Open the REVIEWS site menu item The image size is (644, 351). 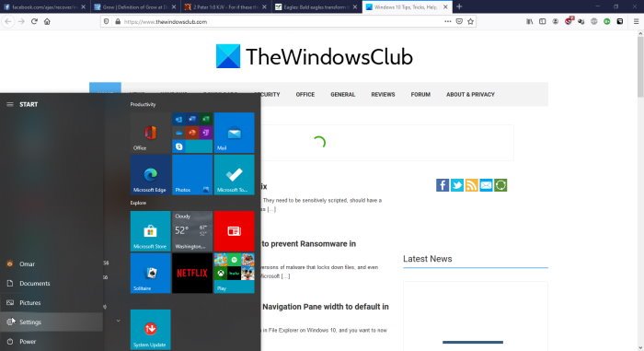[x=383, y=94]
